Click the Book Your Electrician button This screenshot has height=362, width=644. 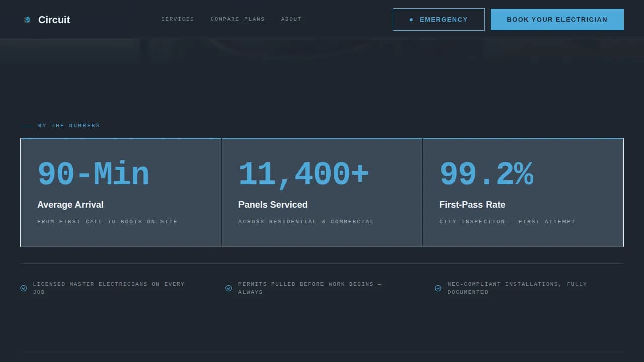click(557, 19)
